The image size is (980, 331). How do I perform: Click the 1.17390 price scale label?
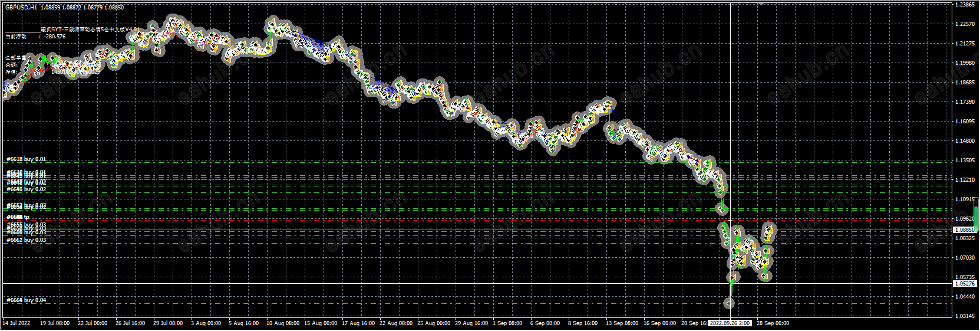[x=965, y=102]
